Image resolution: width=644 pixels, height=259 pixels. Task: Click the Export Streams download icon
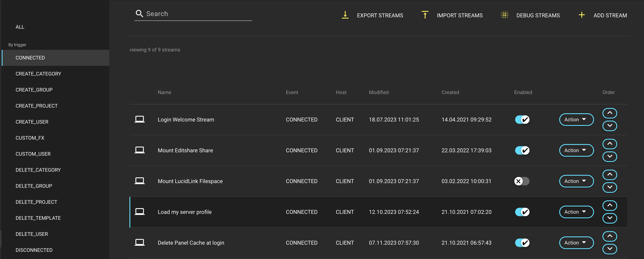coord(345,15)
